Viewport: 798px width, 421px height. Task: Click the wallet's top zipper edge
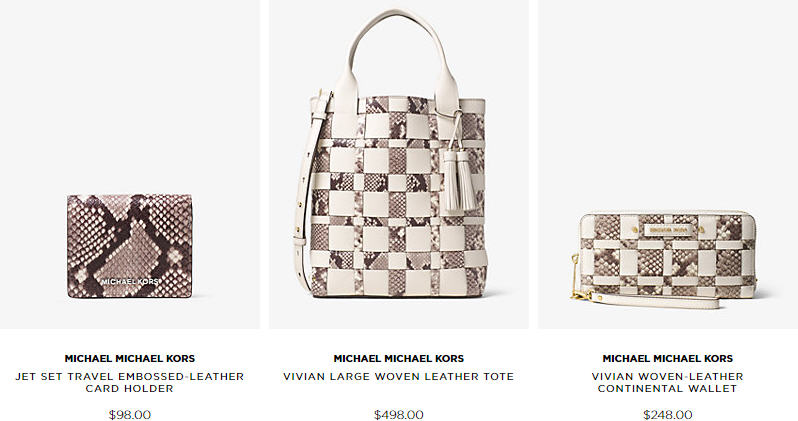(667, 213)
